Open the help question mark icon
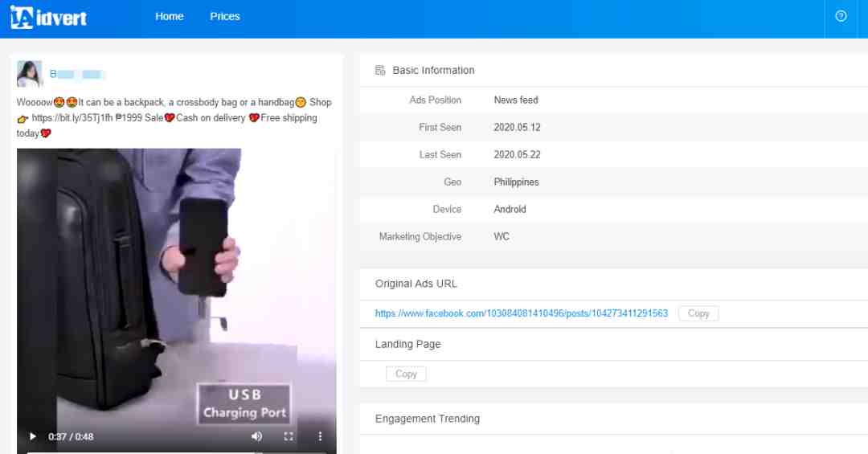Image resolution: width=868 pixels, height=454 pixels. pyautogui.click(x=841, y=16)
